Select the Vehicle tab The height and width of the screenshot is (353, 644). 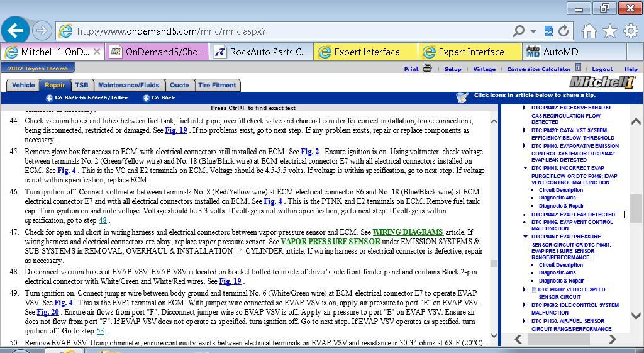pos(23,85)
